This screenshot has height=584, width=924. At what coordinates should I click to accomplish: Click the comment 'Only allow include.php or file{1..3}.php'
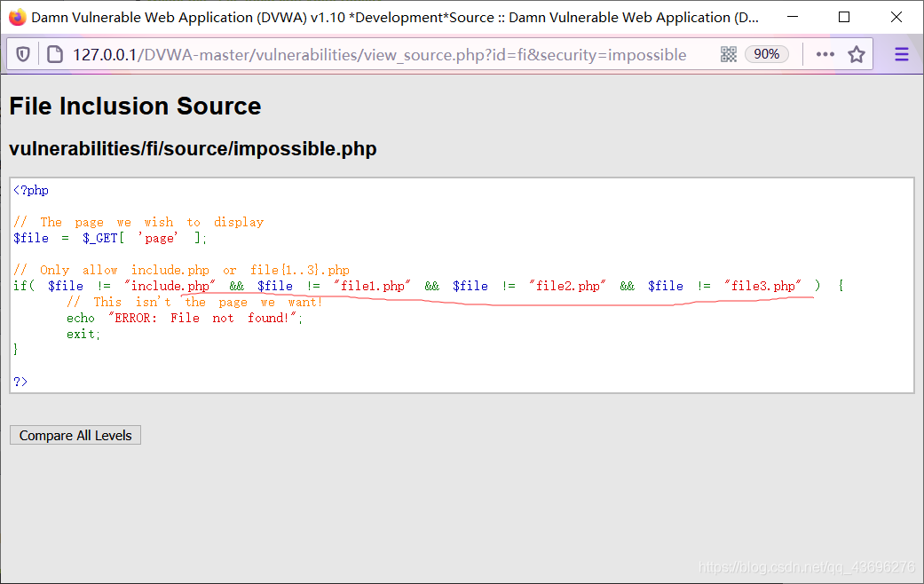(181, 270)
